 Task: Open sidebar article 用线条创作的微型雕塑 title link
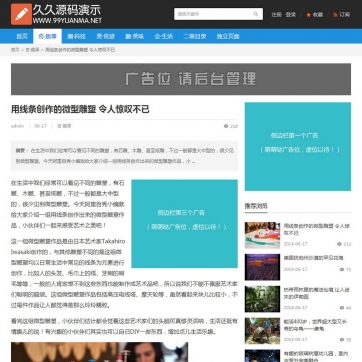[x=316, y=229]
